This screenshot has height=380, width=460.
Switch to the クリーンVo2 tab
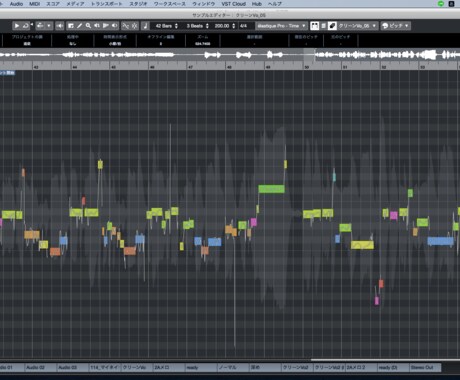(297, 367)
